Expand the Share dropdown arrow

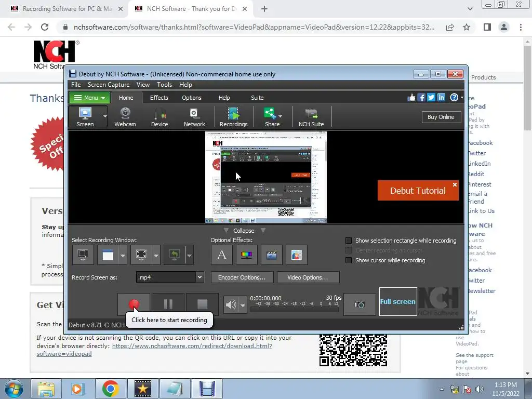click(x=281, y=116)
